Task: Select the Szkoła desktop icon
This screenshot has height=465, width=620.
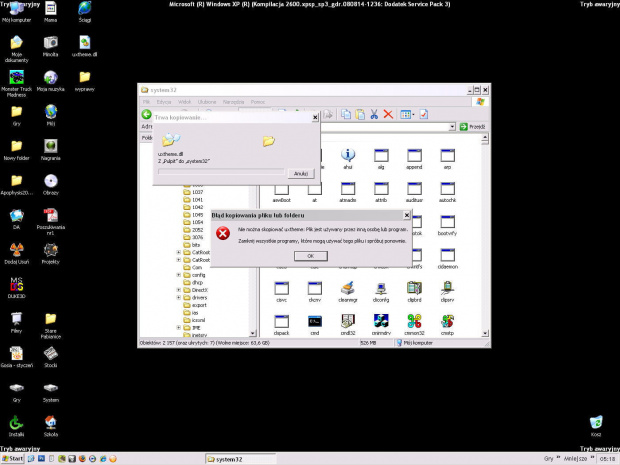Action: 51,426
